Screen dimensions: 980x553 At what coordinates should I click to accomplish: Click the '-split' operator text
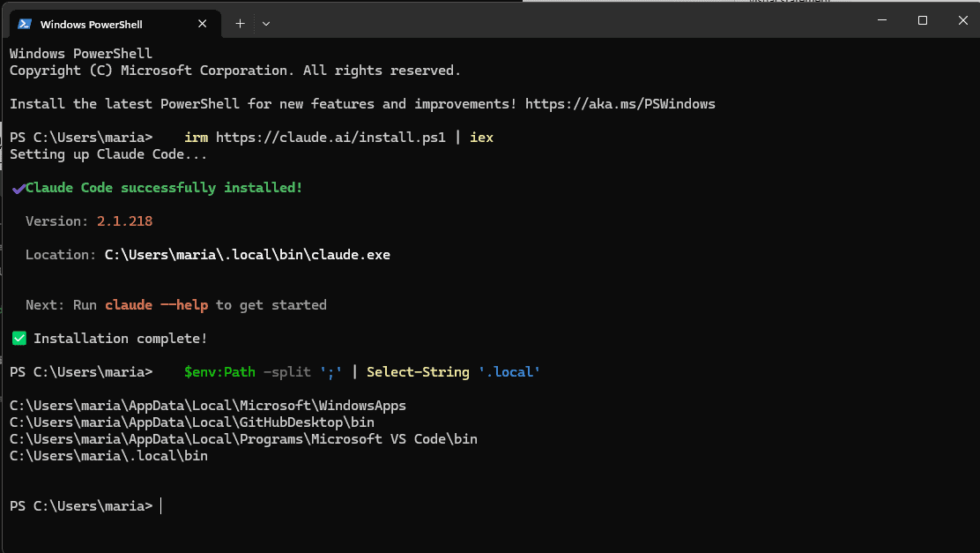point(287,372)
